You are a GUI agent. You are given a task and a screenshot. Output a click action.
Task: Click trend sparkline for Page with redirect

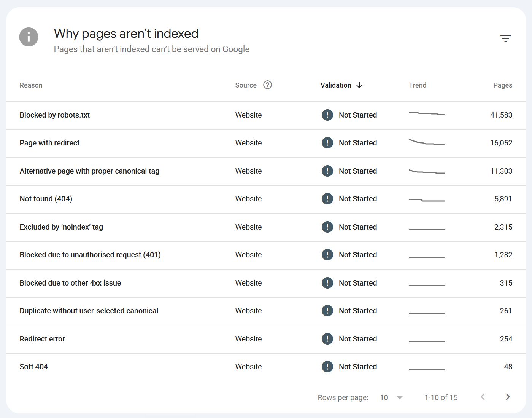427,142
